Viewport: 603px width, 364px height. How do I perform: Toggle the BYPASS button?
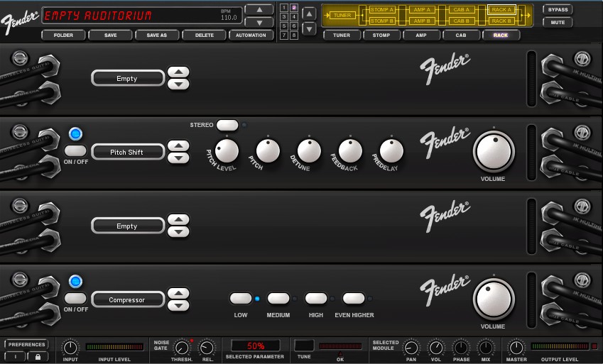[558, 10]
